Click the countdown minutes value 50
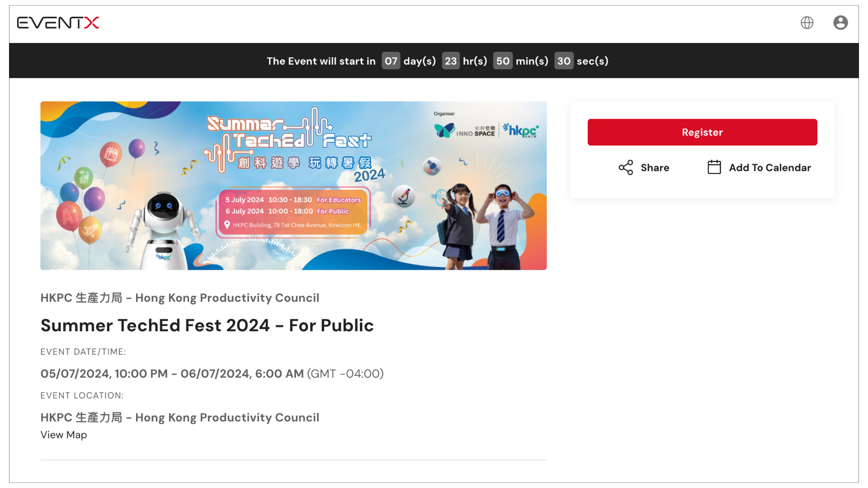 [503, 61]
